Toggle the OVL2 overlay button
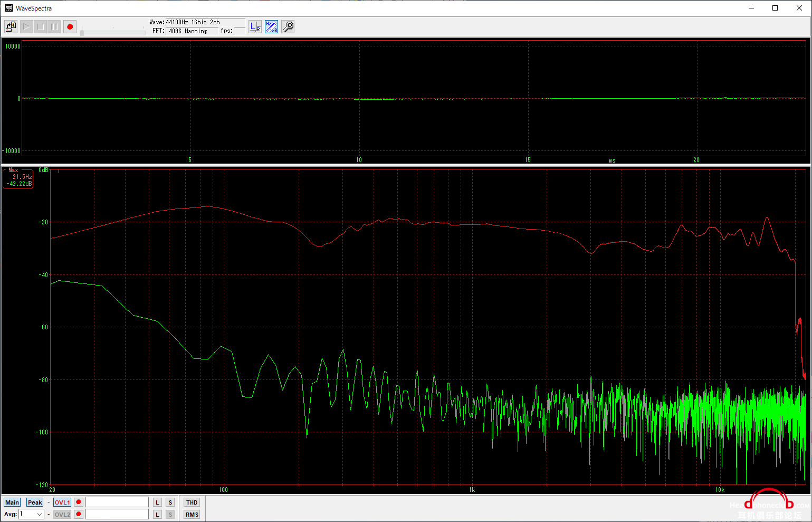812x522 pixels. click(62, 515)
